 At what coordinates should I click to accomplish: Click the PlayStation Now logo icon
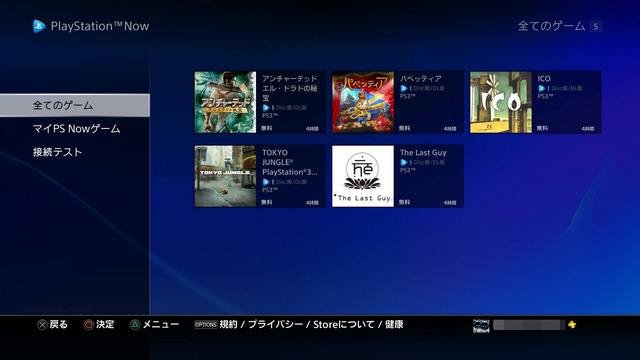[39, 26]
